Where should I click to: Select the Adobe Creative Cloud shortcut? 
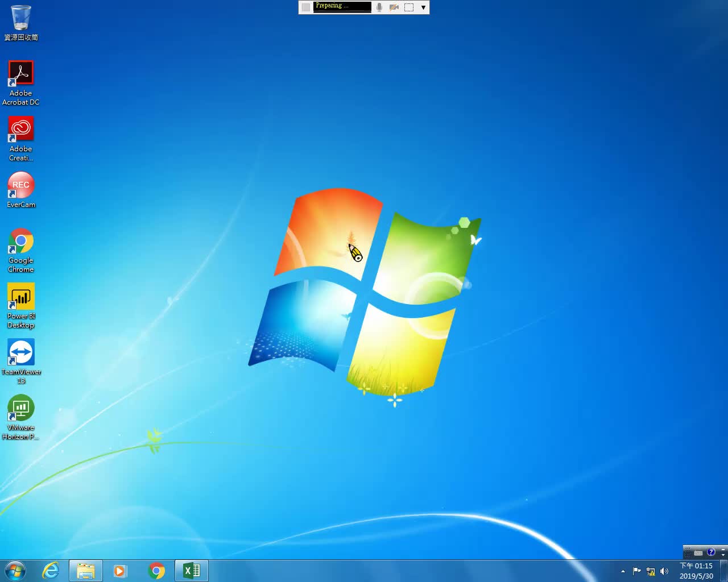pyautogui.click(x=21, y=139)
